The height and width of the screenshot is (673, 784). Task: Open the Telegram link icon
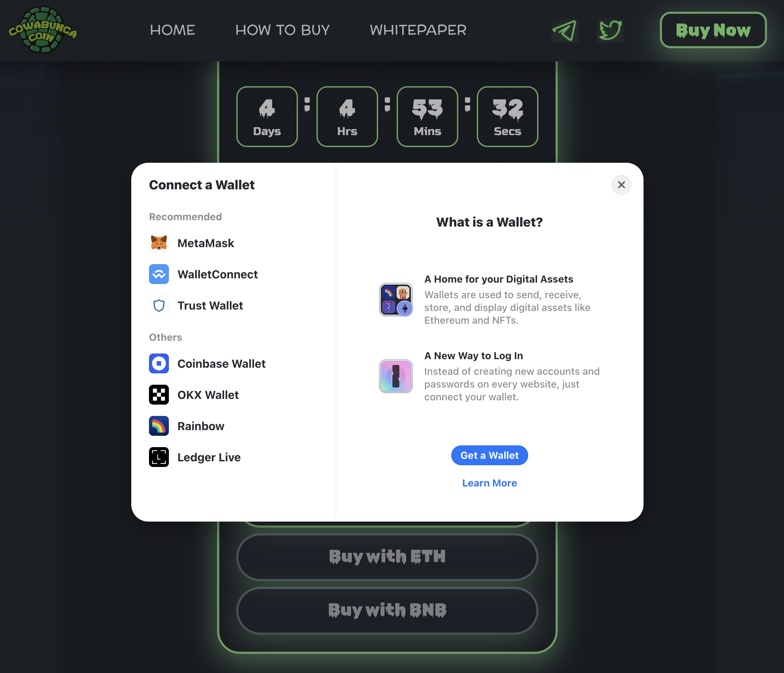pos(564,30)
